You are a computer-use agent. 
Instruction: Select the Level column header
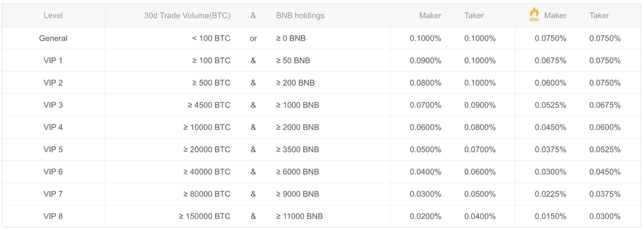[53, 16]
